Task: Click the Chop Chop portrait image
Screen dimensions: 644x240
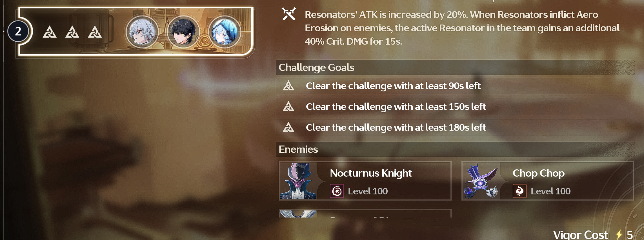Action: (x=481, y=181)
